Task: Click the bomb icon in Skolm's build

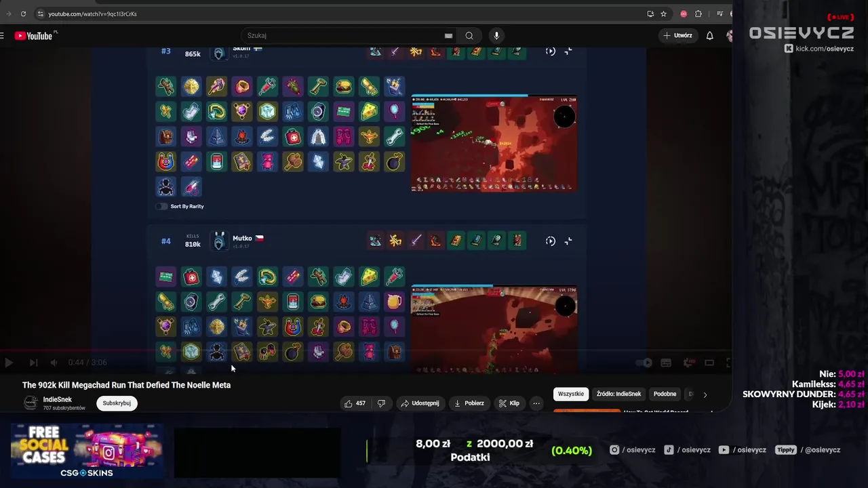Action: [394, 161]
